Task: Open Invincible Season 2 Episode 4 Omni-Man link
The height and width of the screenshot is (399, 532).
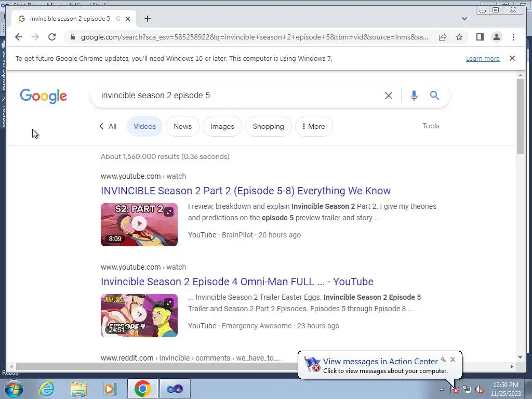Action: (237, 282)
